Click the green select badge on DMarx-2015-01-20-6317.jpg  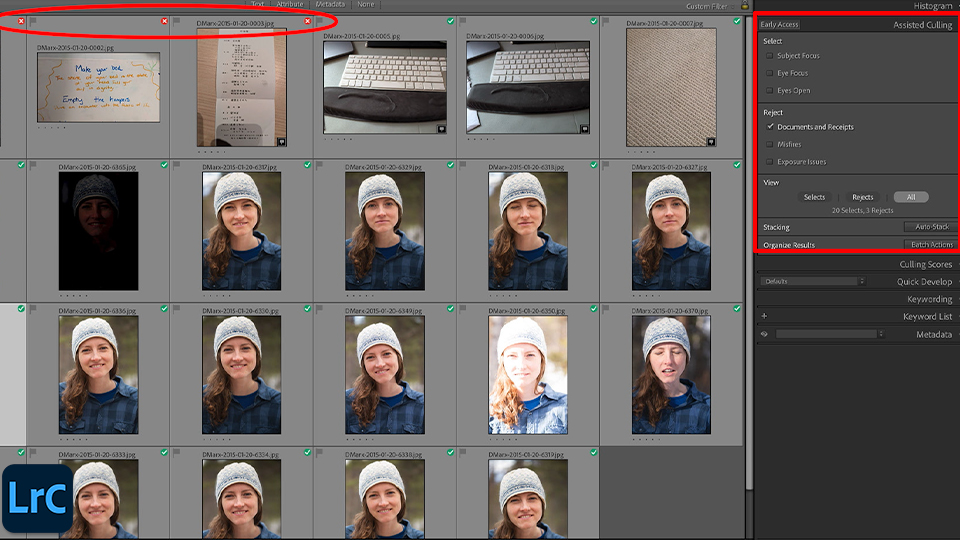(x=307, y=165)
